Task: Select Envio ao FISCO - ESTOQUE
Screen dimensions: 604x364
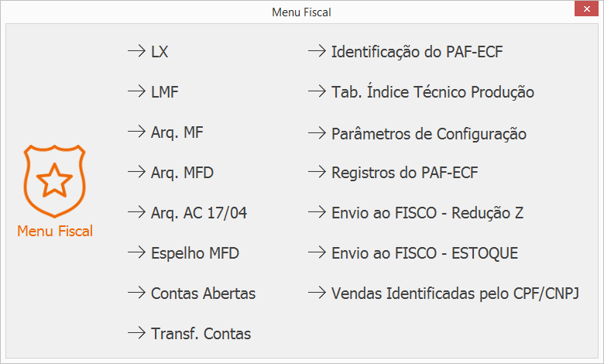Action: coord(424,253)
